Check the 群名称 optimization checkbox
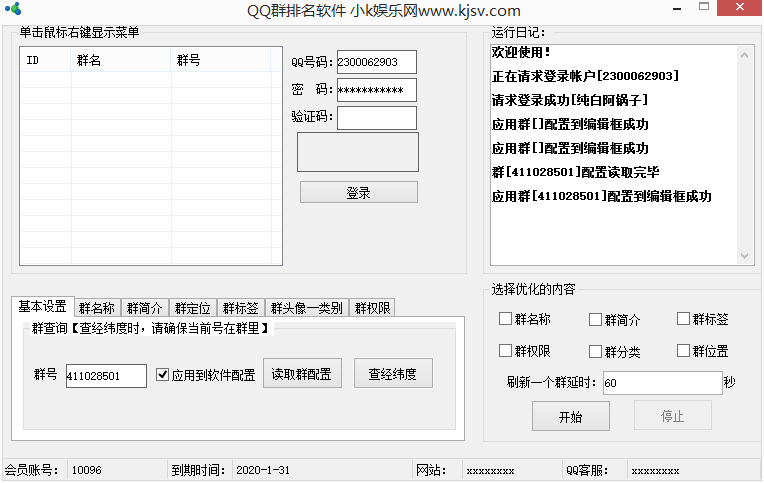The width and height of the screenshot is (764, 483). 505,319
